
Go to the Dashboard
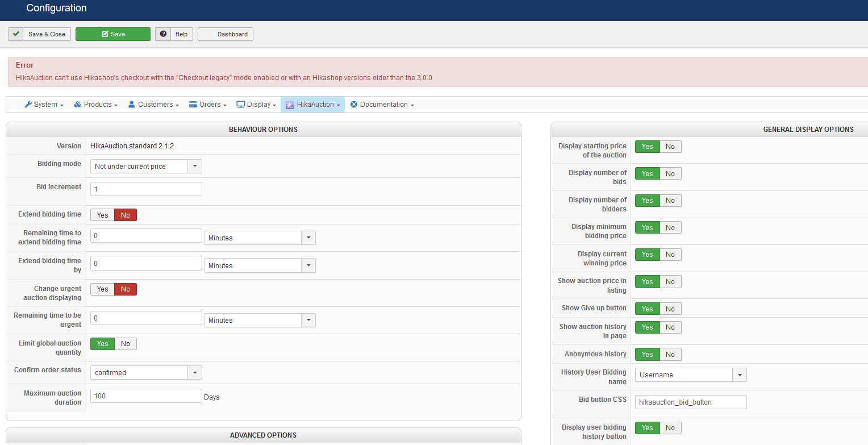pyautogui.click(x=226, y=34)
